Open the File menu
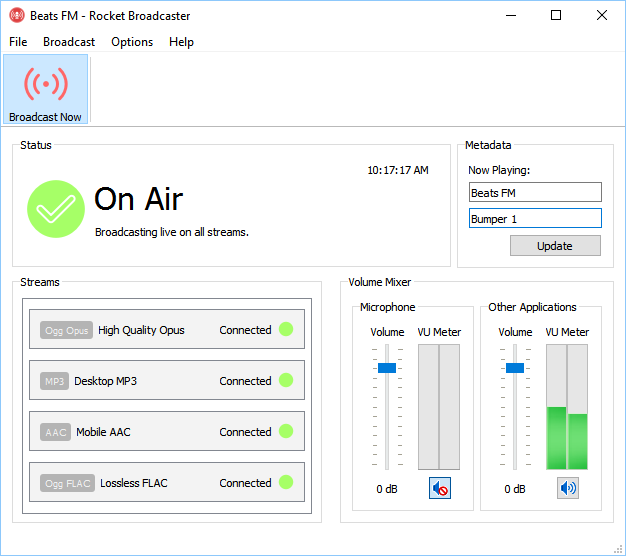This screenshot has width=626, height=556. pyautogui.click(x=18, y=42)
